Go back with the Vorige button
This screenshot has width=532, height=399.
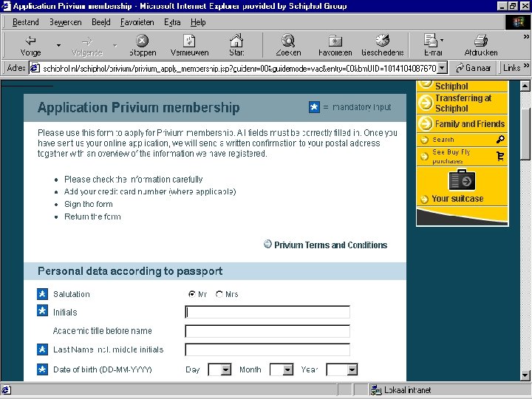click(30, 46)
